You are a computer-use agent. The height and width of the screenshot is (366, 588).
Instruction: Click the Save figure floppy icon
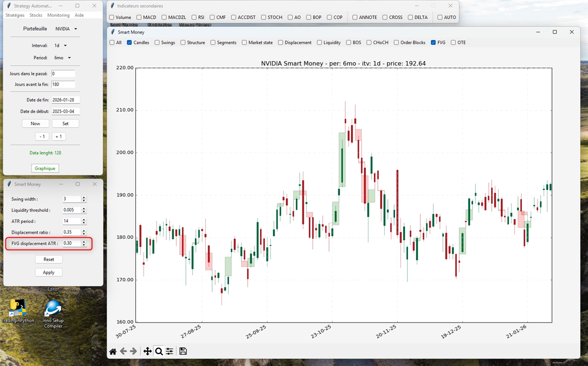coord(183,351)
